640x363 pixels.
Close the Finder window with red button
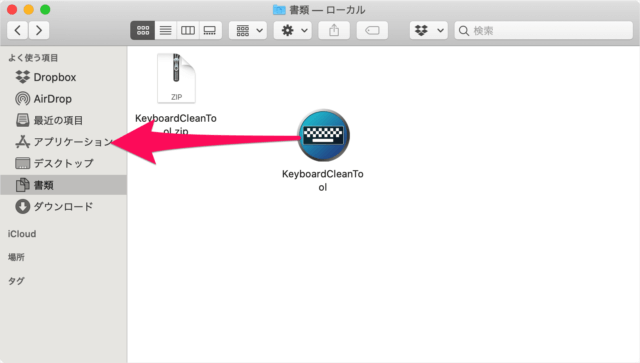[12, 9]
